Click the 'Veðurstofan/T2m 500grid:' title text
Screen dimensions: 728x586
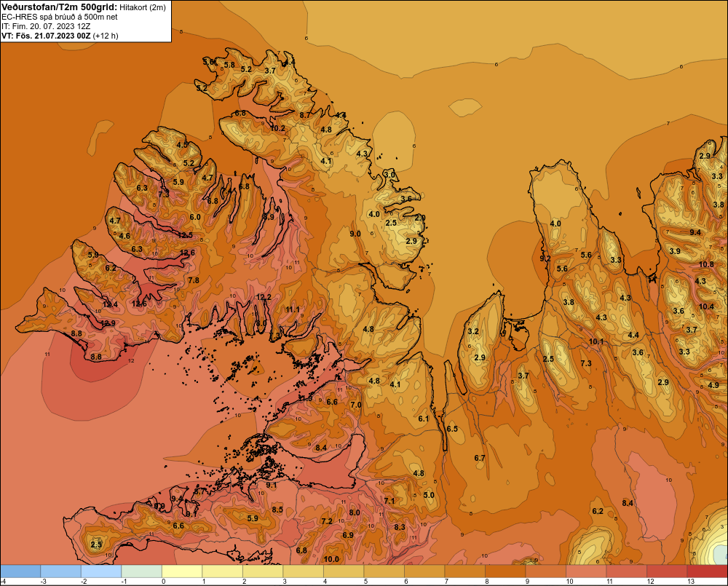point(59,7)
